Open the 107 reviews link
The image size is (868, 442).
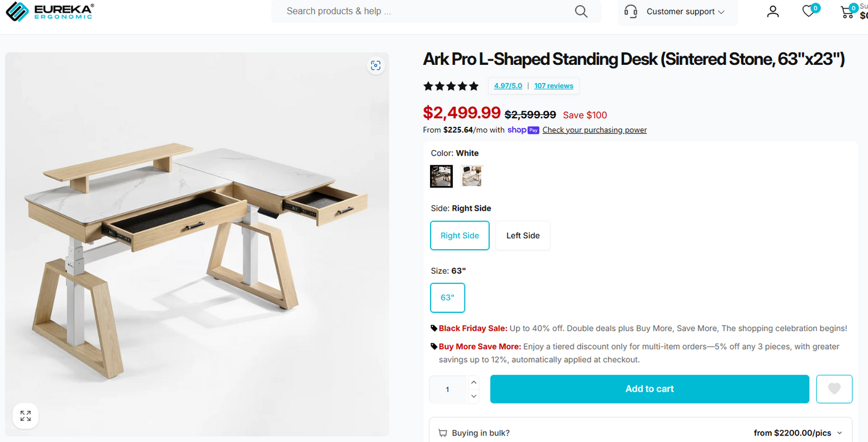tap(553, 85)
